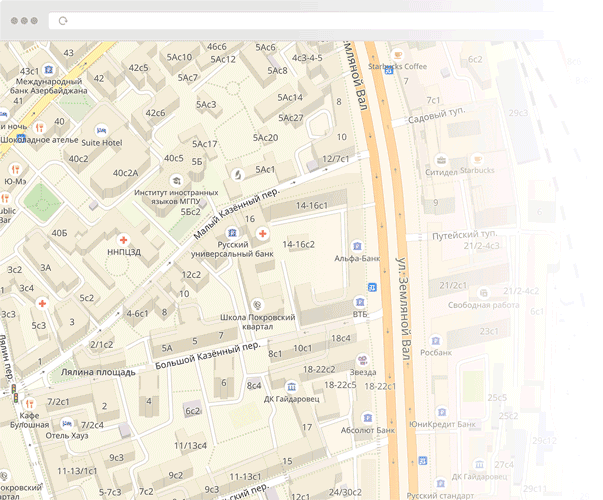Click building label 18c4
Viewport: 603px width, 500px height.
click(341, 338)
